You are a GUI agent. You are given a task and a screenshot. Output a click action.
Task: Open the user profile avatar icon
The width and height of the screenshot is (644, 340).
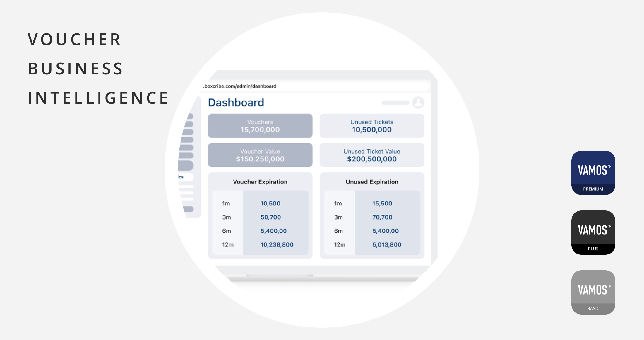[418, 103]
